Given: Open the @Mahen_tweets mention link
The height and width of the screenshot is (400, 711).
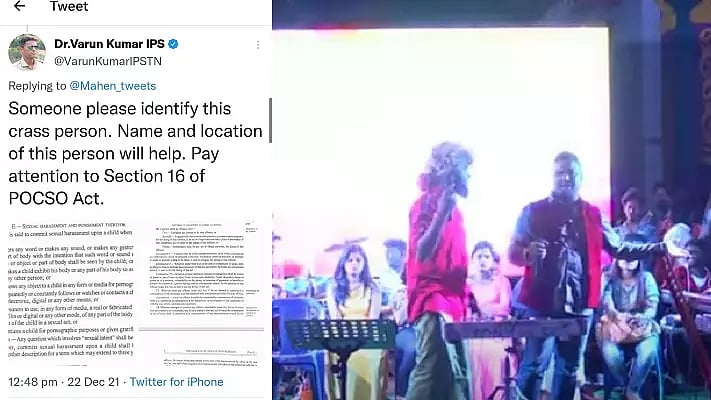Looking at the screenshot, I should pyautogui.click(x=112, y=86).
